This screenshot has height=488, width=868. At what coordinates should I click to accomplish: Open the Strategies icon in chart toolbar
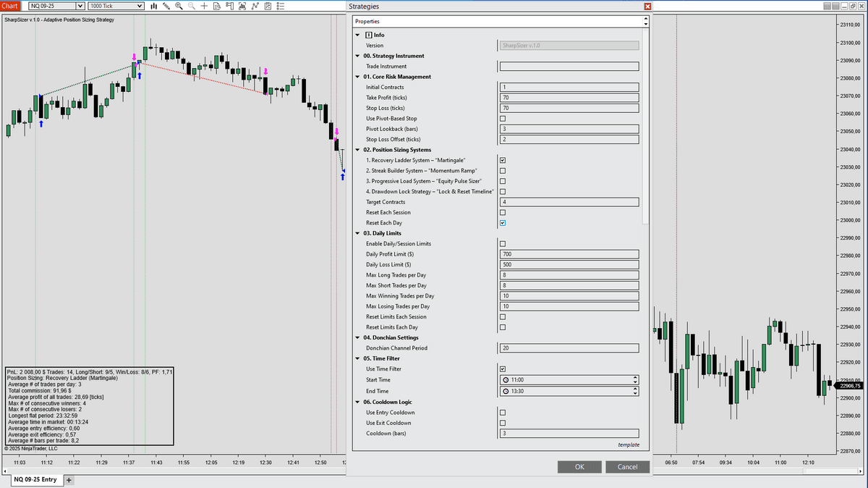click(x=255, y=6)
